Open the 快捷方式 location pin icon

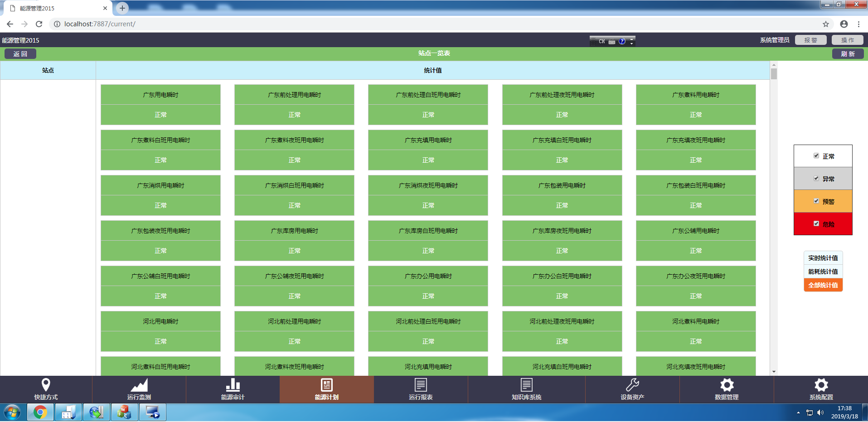[x=46, y=385]
